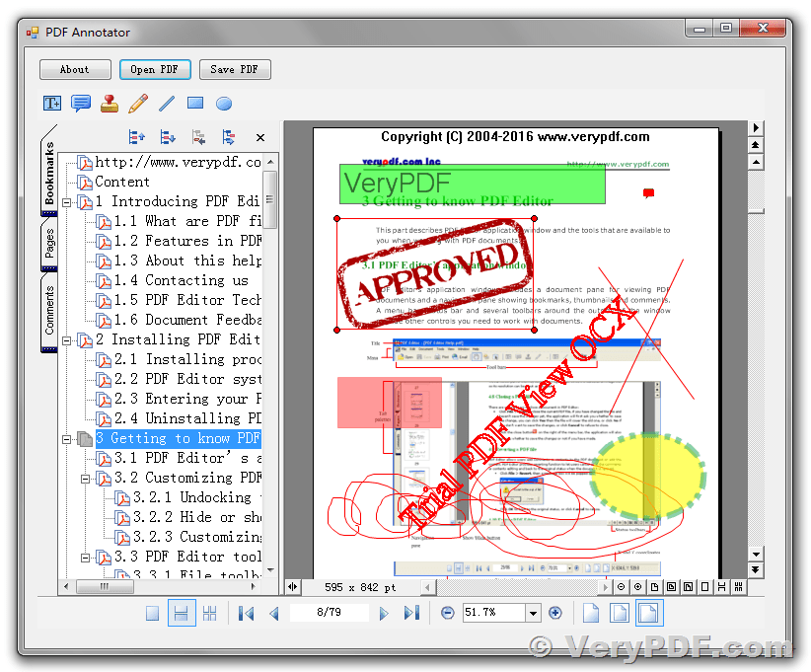Select the rectangle annotation tool
The width and height of the screenshot is (811, 672).
click(193, 103)
